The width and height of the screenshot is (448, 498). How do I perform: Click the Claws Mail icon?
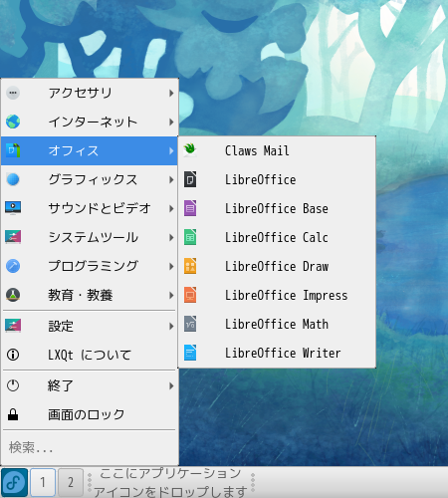190,150
